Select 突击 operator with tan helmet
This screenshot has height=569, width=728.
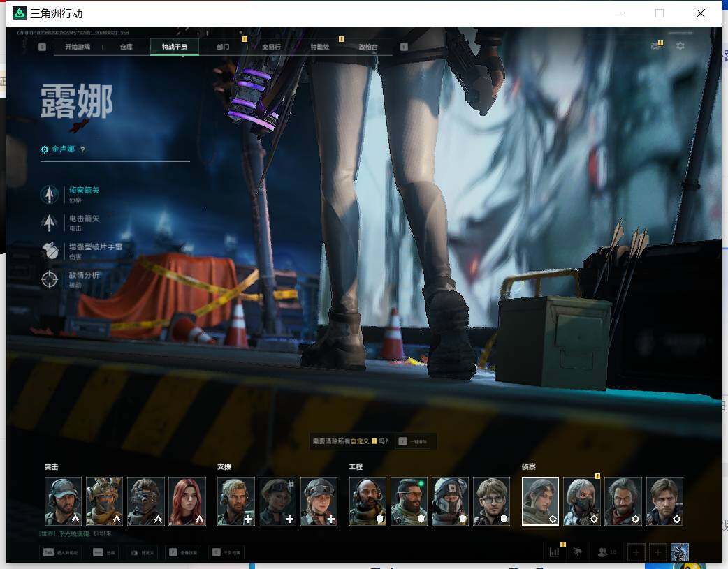click(105, 501)
